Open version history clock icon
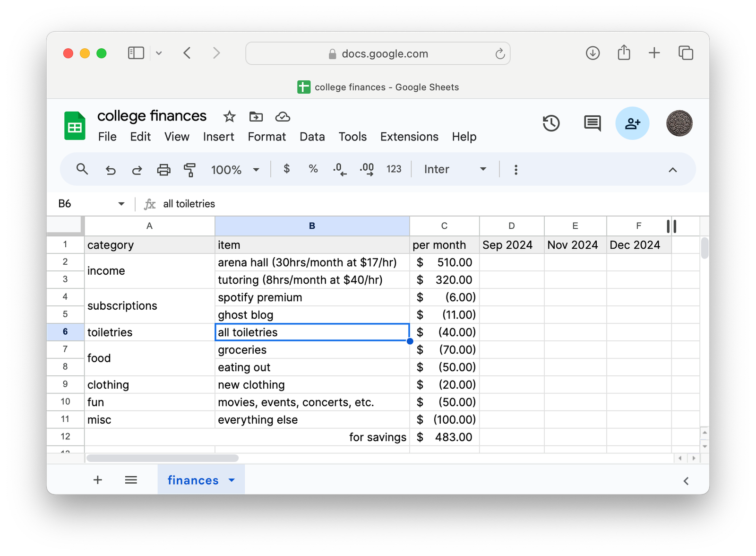 click(x=551, y=123)
